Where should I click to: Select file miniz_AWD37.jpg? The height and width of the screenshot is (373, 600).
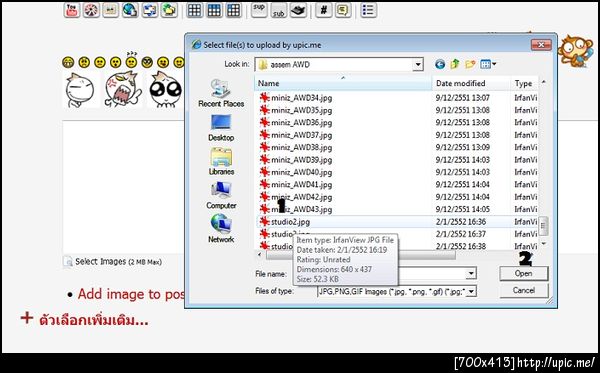click(295, 135)
